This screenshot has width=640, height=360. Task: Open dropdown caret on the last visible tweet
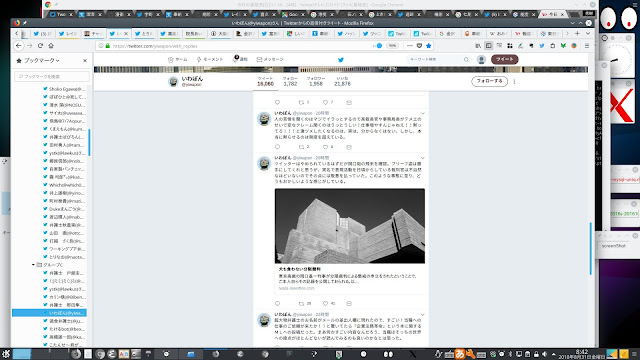pos(422,315)
